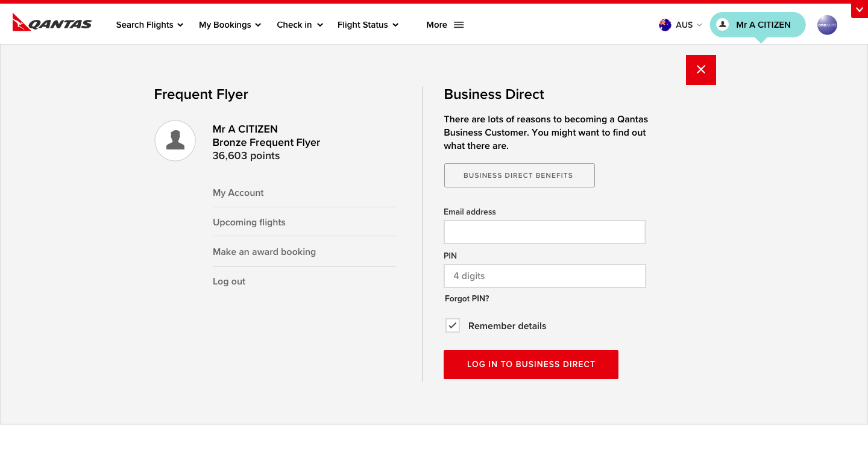
Task: Open the Business Direct Benefits button
Action: [x=519, y=175]
